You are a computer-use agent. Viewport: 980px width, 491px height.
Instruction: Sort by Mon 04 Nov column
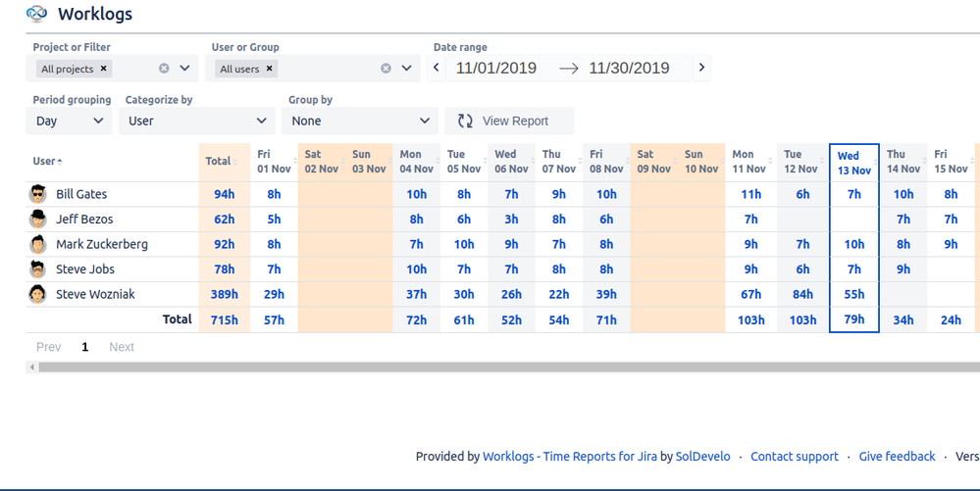pos(417,161)
